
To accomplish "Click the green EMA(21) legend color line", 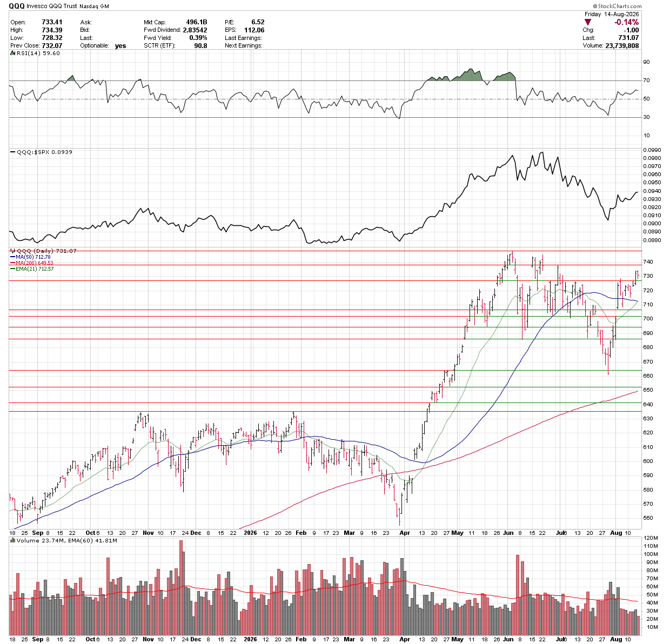I will [12, 269].
